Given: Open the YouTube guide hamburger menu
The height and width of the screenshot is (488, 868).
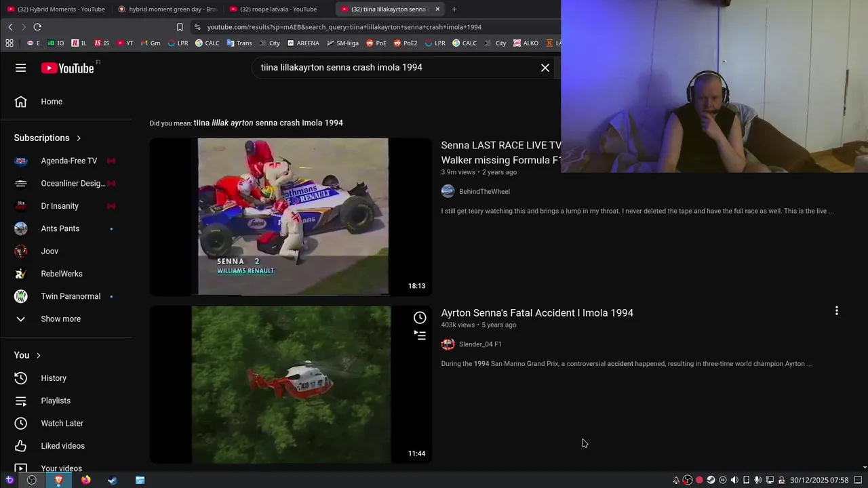Looking at the screenshot, I should [x=21, y=68].
